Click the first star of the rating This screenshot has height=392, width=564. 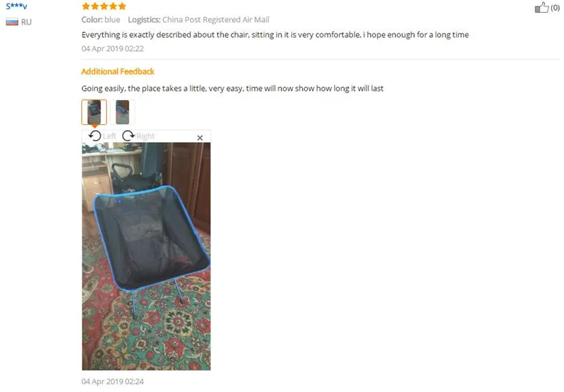pos(86,6)
